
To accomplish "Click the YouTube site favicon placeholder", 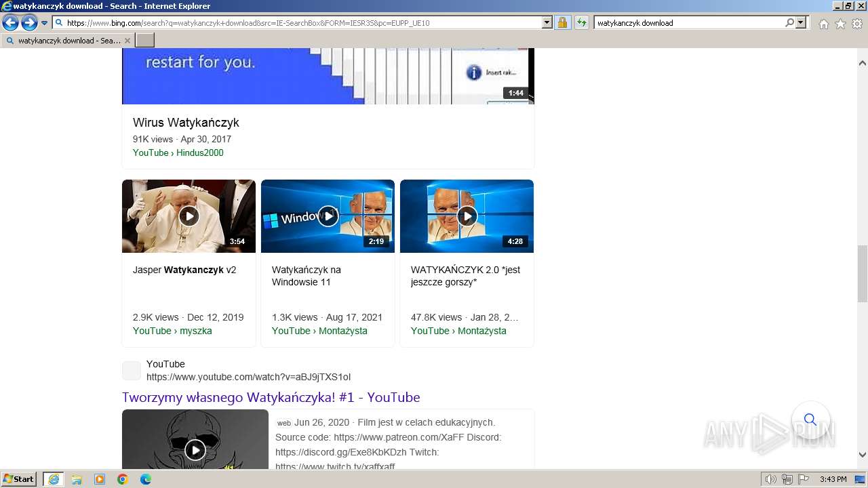I will coord(132,371).
